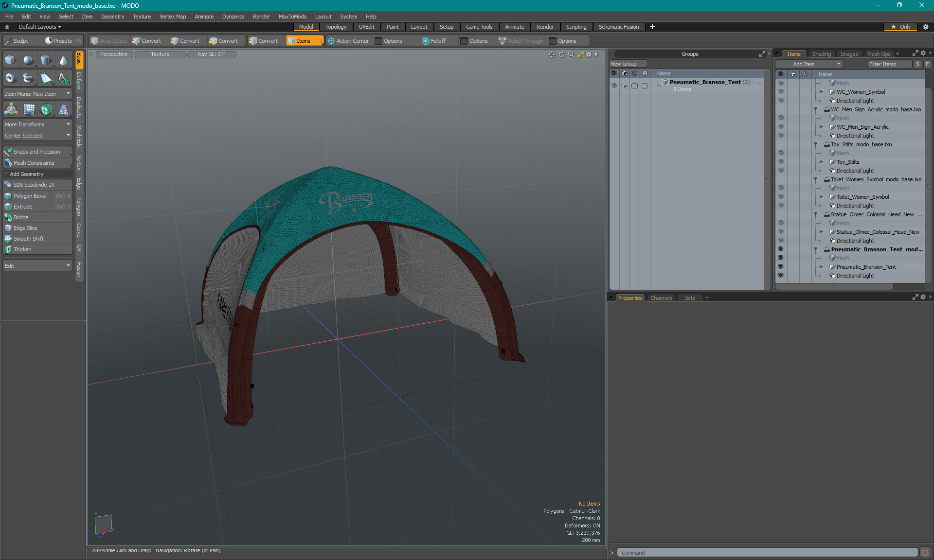The height and width of the screenshot is (560, 934).
Task: Open viewport settings gear icon
Action: click(x=589, y=54)
